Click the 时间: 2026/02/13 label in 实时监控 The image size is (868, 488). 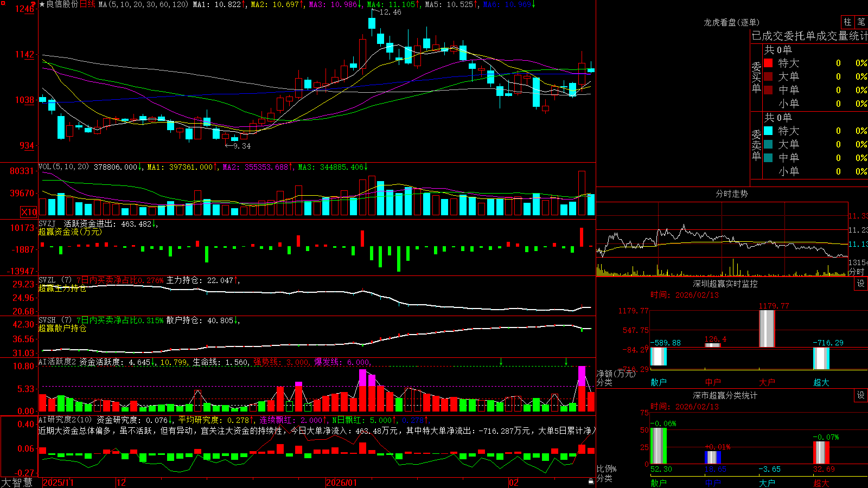685,295
